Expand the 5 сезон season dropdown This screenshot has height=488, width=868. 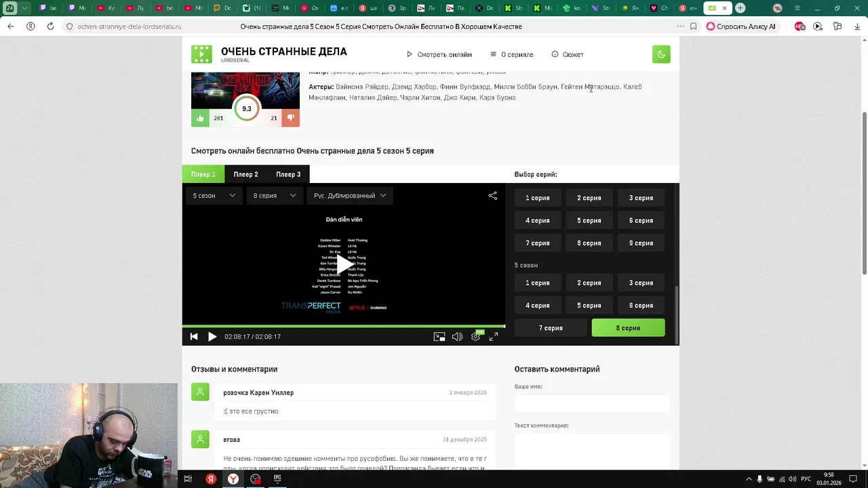click(x=214, y=195)
